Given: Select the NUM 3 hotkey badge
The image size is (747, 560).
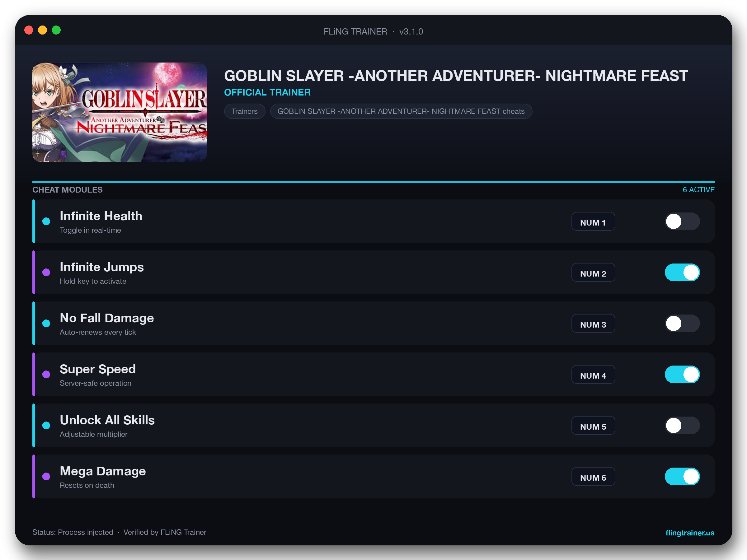Looking at the screenshot, I should click(593, 323).
